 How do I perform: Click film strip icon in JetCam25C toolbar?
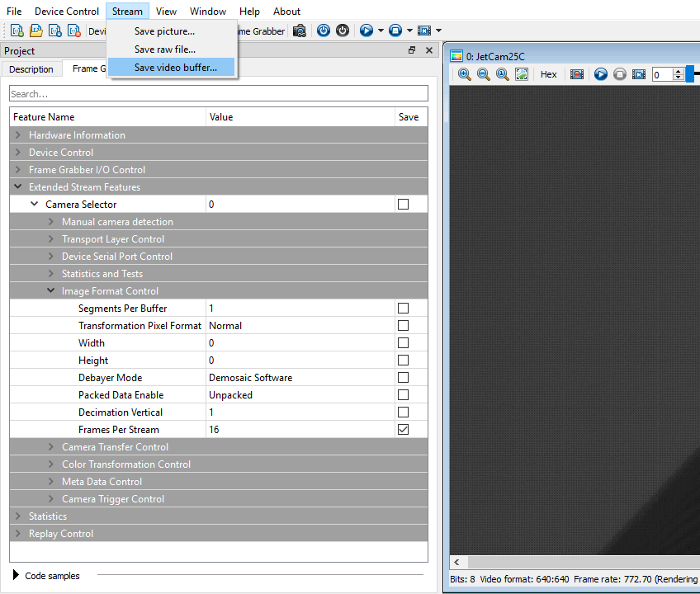pyautogui.click(x=639, y=74)
